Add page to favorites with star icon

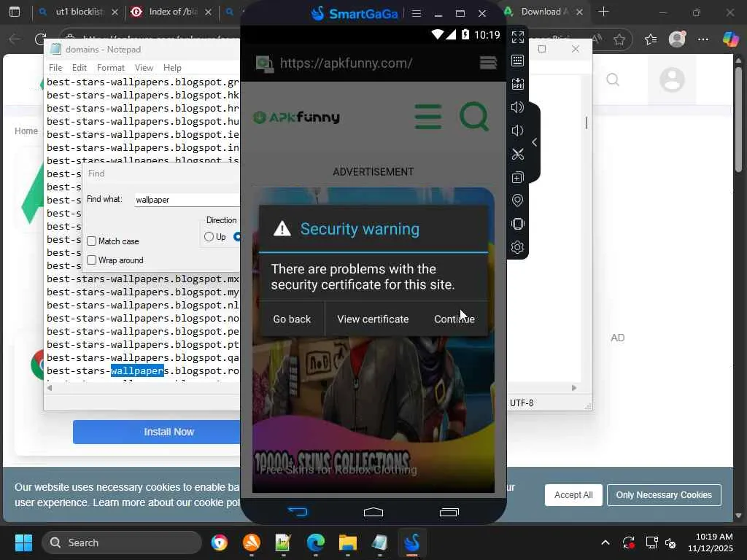click(619, 39)
